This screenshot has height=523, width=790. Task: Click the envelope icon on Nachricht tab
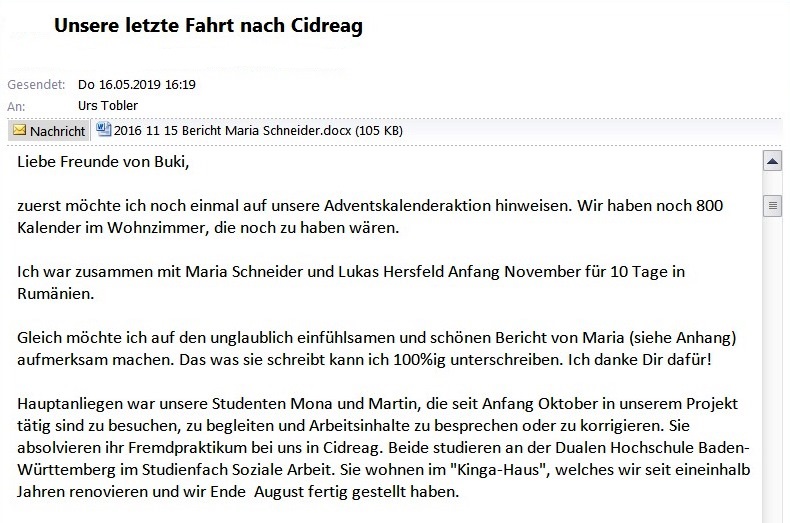click(x=19, y=130)
